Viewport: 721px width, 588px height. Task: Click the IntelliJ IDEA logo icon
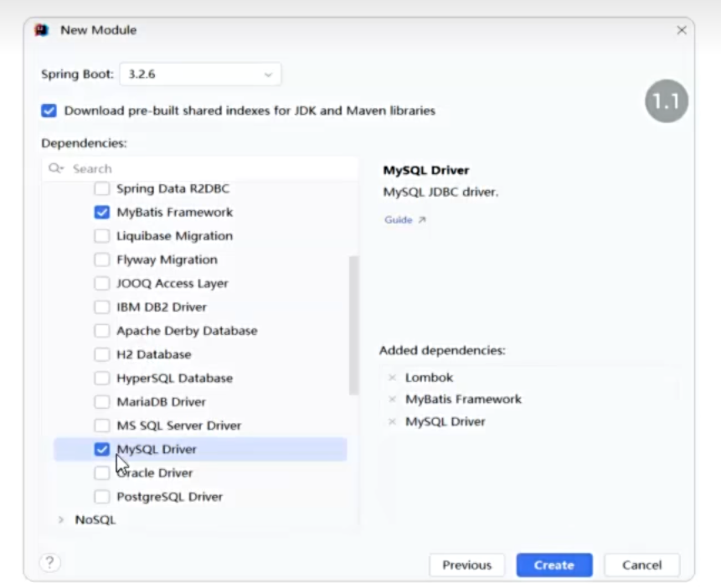(41, 30)
